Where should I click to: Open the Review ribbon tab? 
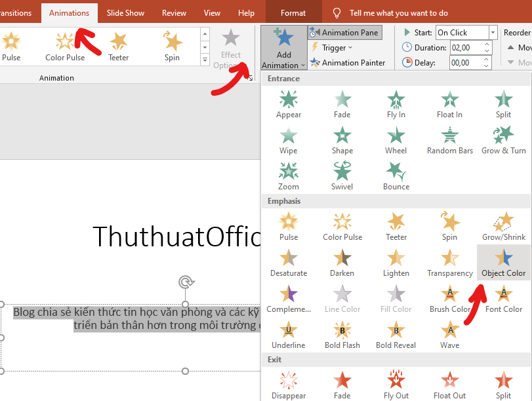click(x=173, y=12)
